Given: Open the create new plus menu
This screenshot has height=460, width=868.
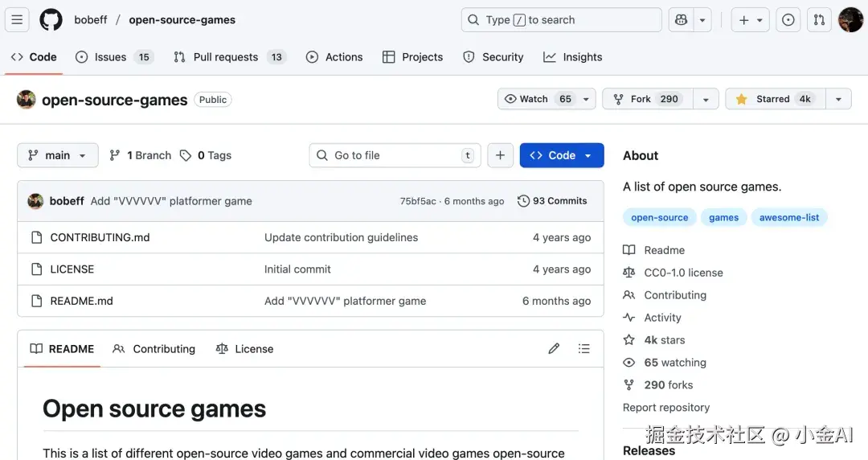Looking at the screenshot, I should point(750,20).
